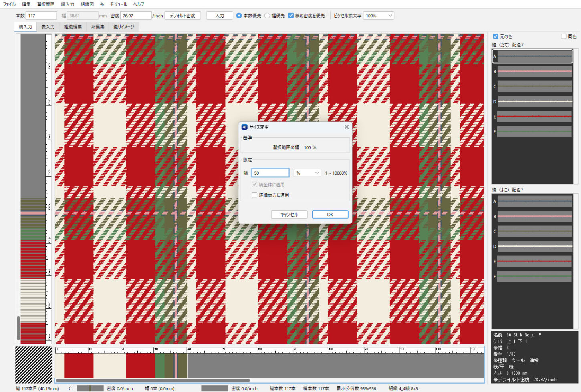Viewport: 581px width, 392px height.
Task: Close the サイズ変更 dialog
Action: click(x=346, y=127)
